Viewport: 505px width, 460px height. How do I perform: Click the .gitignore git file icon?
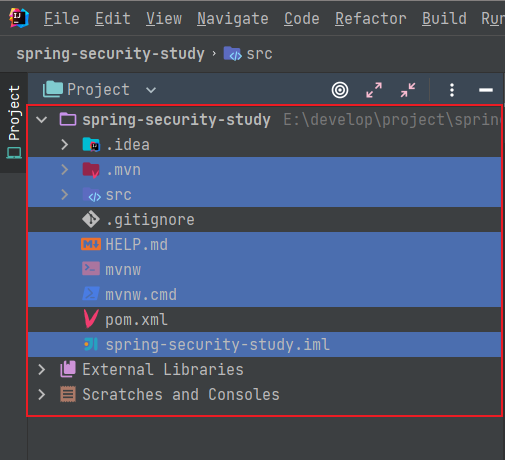(x=91, y=219)
